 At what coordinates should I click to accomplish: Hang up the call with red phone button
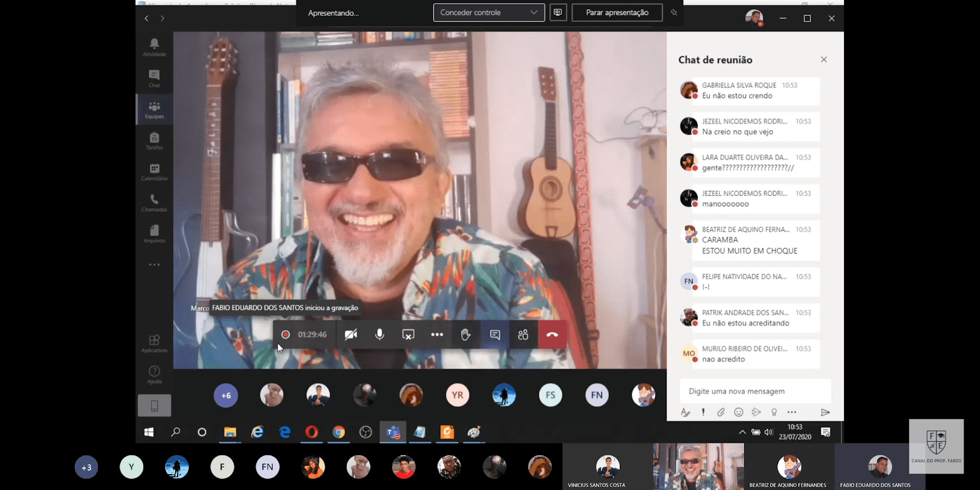[552, 334]
